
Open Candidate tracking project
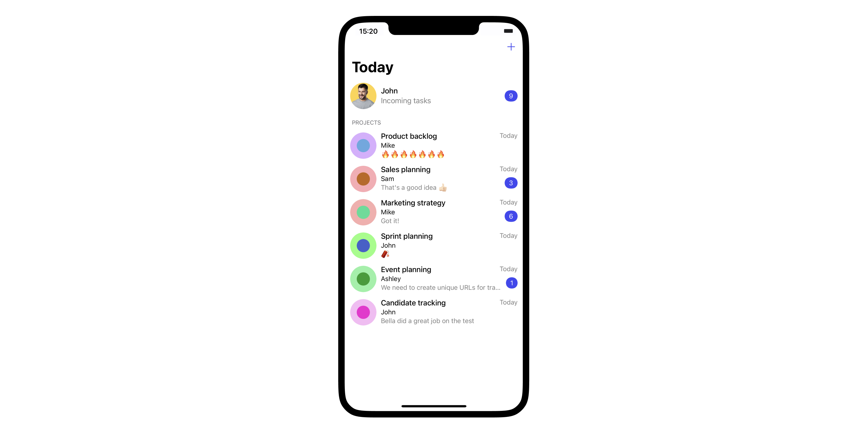pyautogui.click(x=433, y=312)
